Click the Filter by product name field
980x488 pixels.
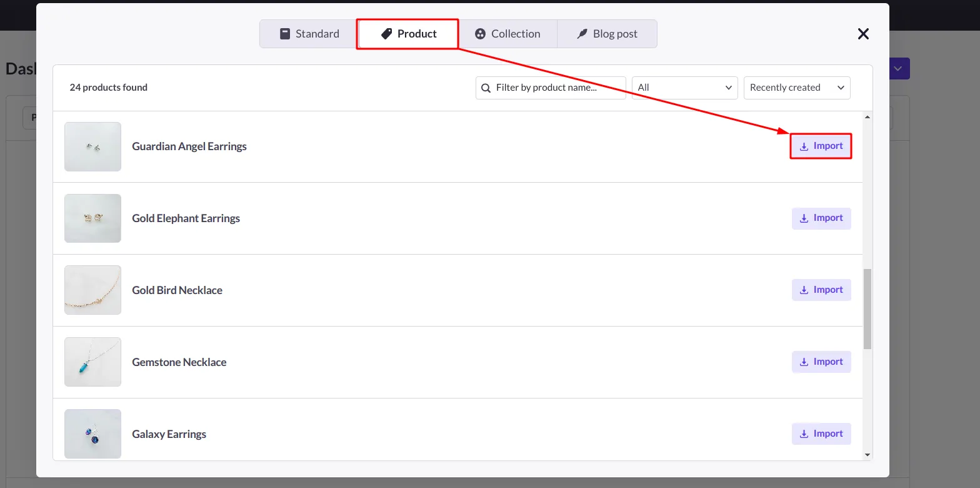point(551,88)
